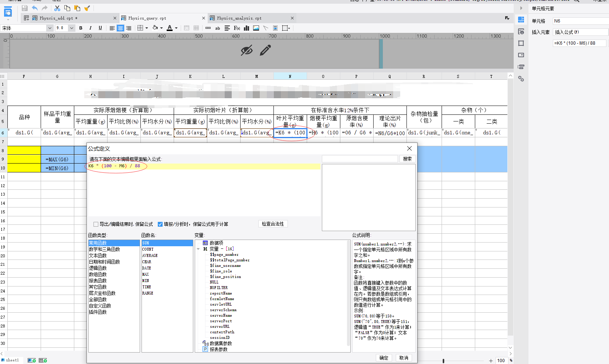Click 取消 to cancel formula dialog
The height and width of the screenshot is (364, 609).
(x=404, y=358)
